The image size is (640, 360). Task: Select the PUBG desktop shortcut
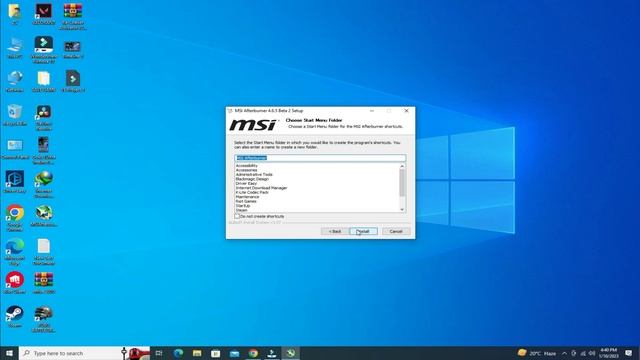coord(44,319)
